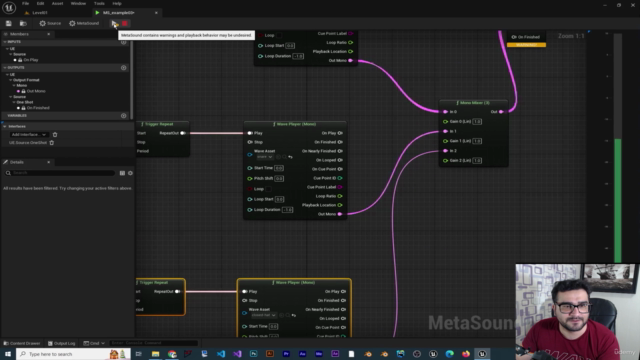Click the Save asset icon in toolbar
Screen dimensions: 640x360
click(9, 23)
